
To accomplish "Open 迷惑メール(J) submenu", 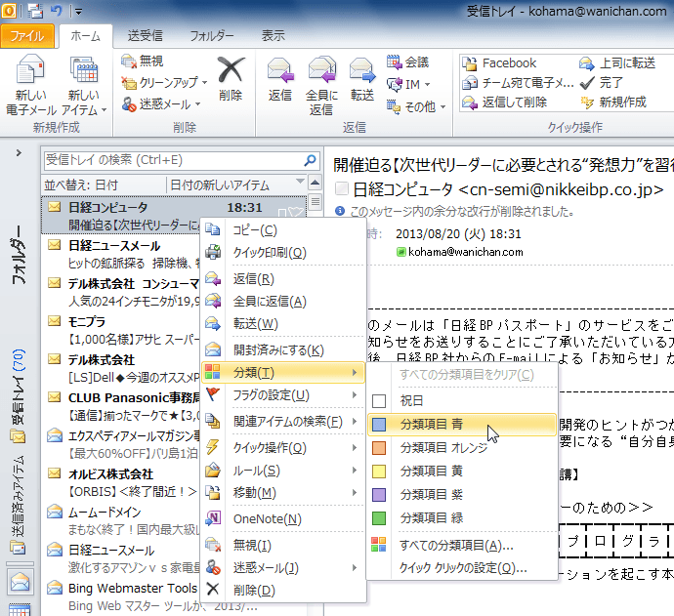I will click(283, 568).
